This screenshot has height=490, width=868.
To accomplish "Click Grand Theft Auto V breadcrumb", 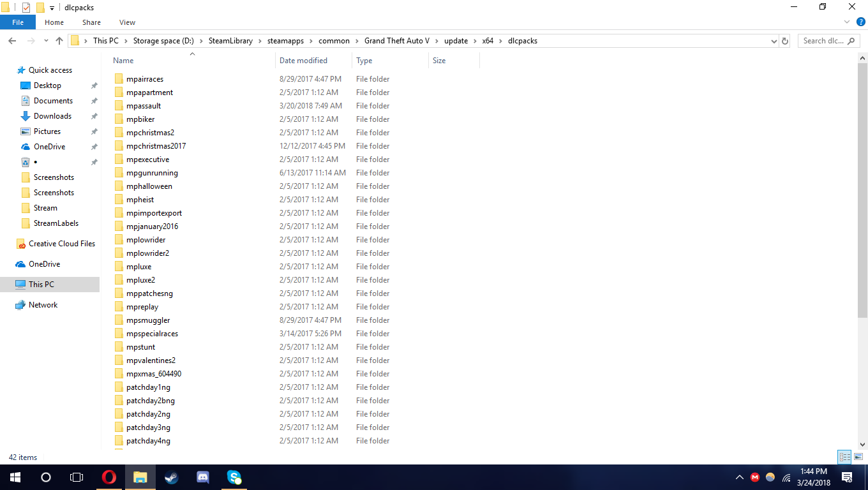I will [x=397, y=41].
